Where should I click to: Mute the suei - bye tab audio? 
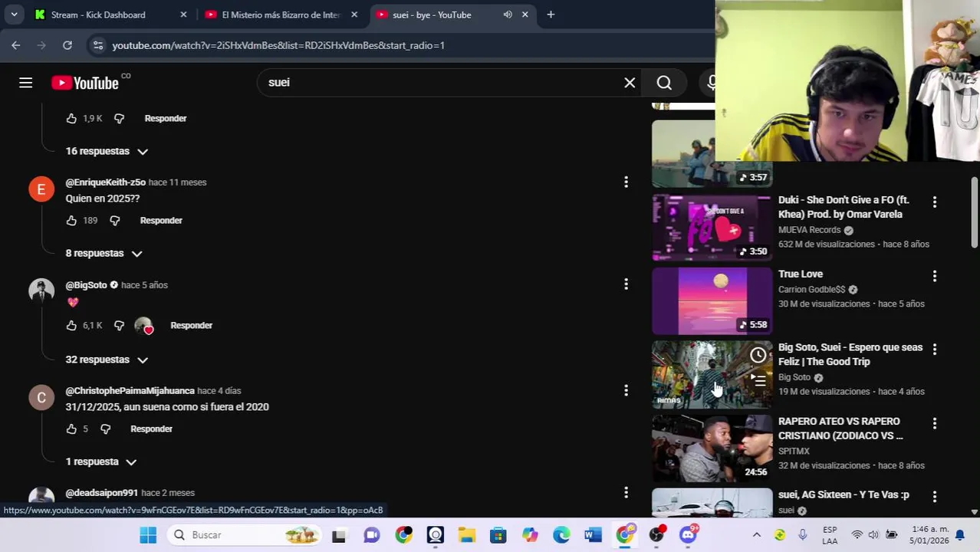point(508,15)
